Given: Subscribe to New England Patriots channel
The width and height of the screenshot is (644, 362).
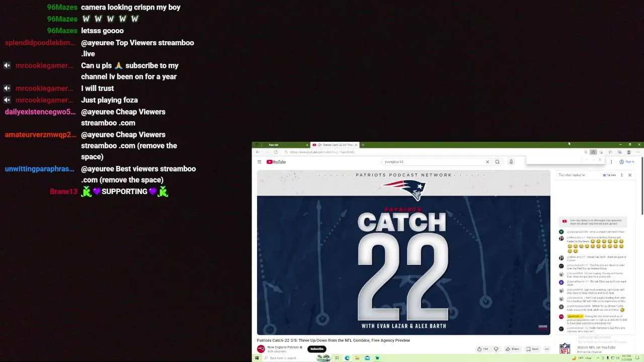Looking at the screenshot, I should 316,349.
